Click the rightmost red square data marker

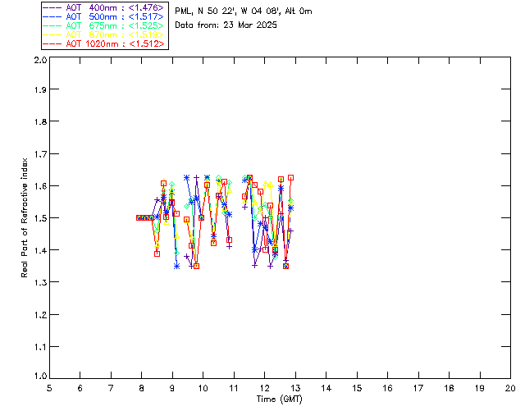click(290, 177)
